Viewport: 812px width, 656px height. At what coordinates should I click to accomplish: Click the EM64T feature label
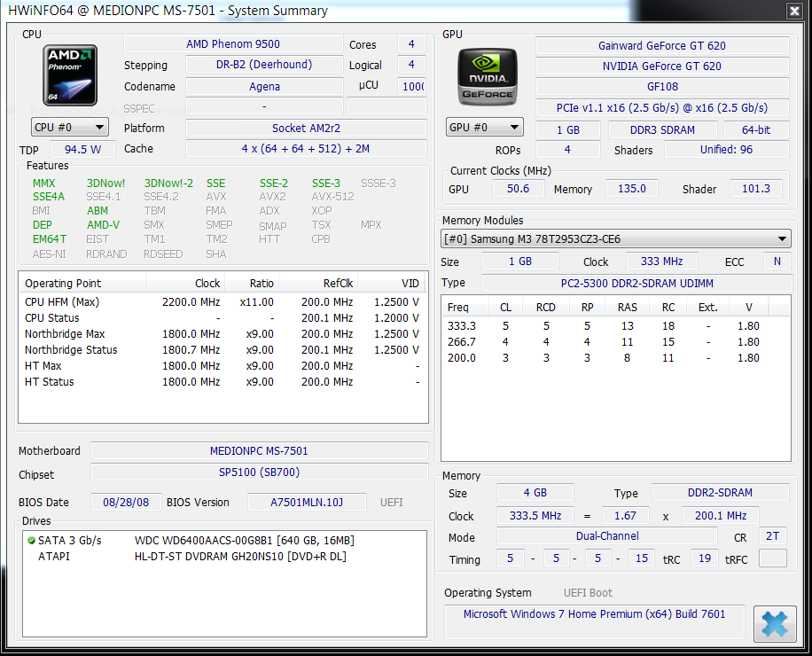(49, 239)
